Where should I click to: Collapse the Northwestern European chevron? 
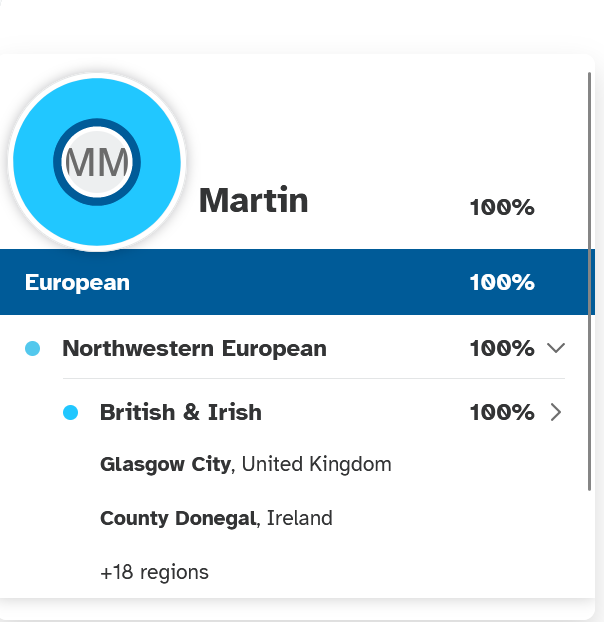556,348
